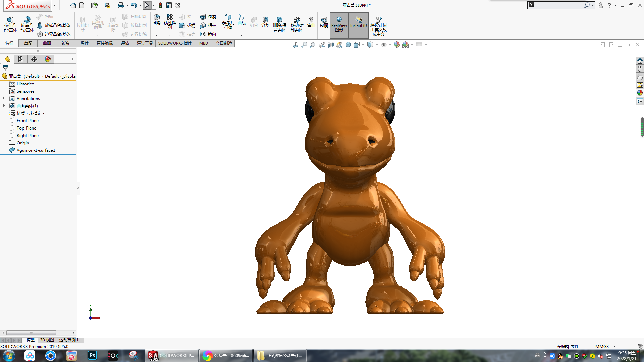
Task: Open Photoshop from the Windows taskbar
Action: click(x=92, y=355)
